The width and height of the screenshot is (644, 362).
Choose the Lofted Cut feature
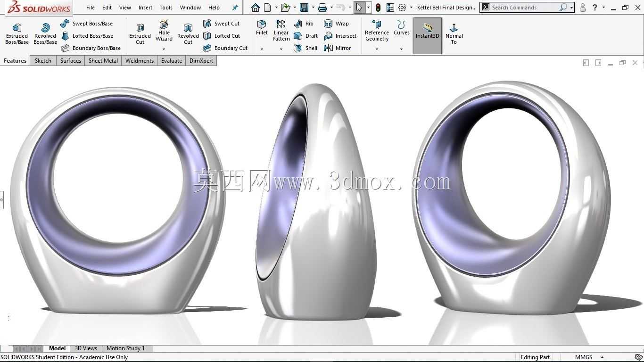(222, 36)
